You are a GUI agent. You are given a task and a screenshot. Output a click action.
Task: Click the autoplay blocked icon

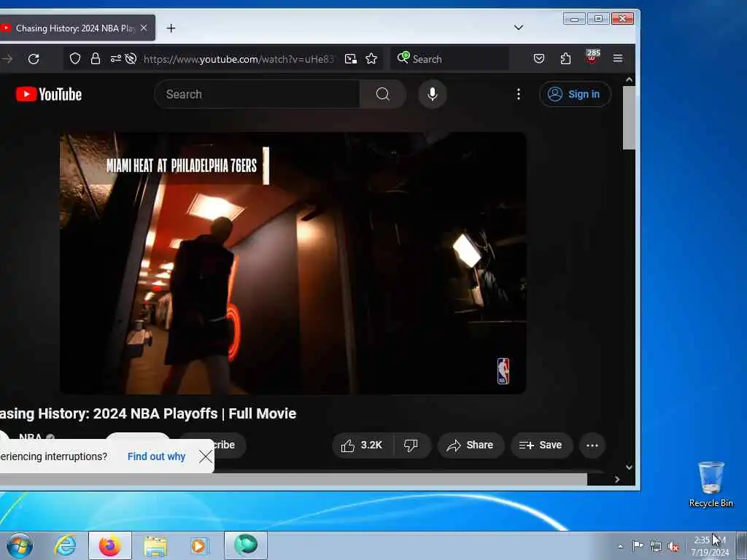click(131, 58)
